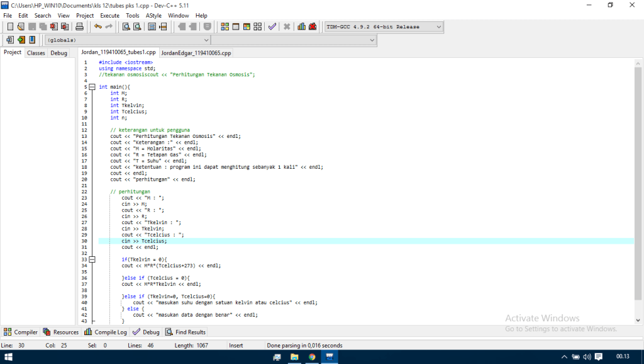Screen dimensions: 644x364
Task: Open the TDM-GCC compiler set dropdown
Action: 438,27
